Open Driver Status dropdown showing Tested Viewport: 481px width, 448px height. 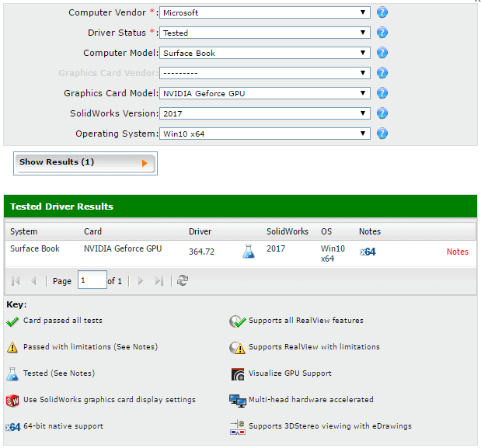(x=265, y=33)
